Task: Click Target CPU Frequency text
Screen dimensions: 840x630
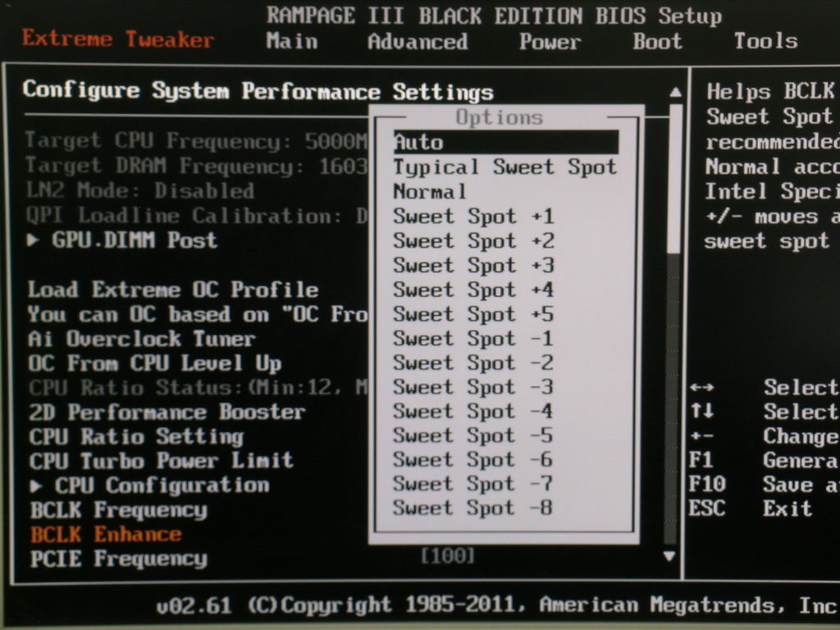Action: (197, 141)
